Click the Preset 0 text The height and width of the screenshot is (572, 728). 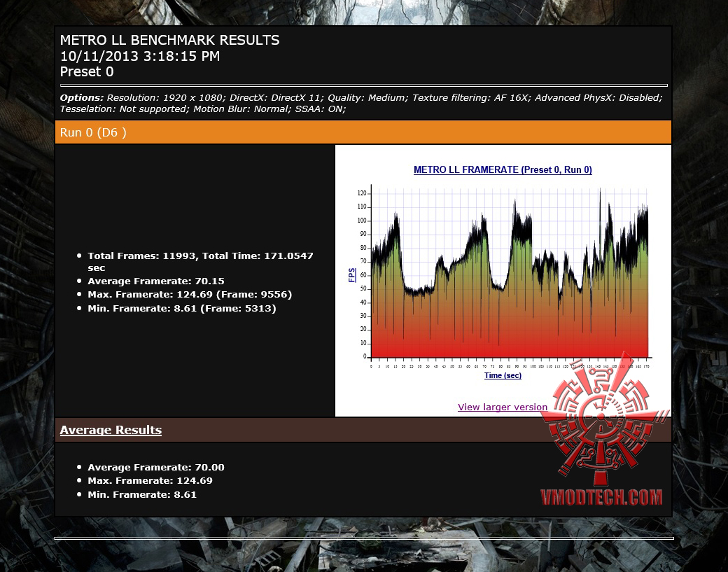[87, 71]
